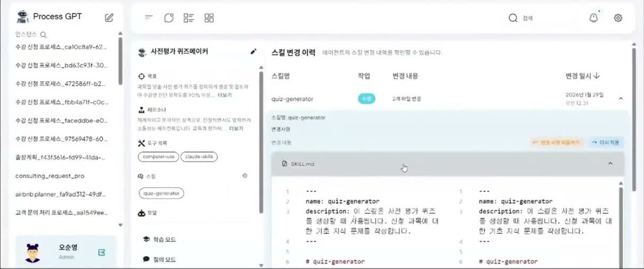Select the quiz-generator skill chip
Image resolution: width=644 pixels, height=269 pixels.
(x=161, y=193)
